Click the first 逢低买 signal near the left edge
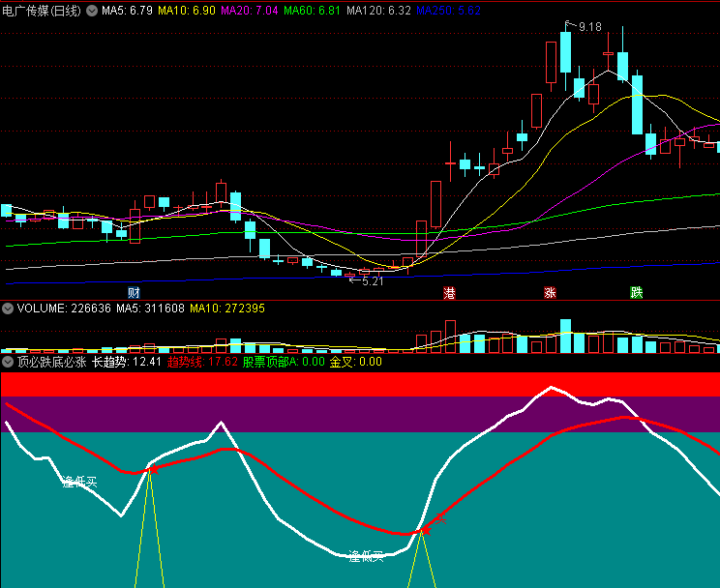Image resolution: width=720 pixels, height=588 pixels. pos(79,482)
